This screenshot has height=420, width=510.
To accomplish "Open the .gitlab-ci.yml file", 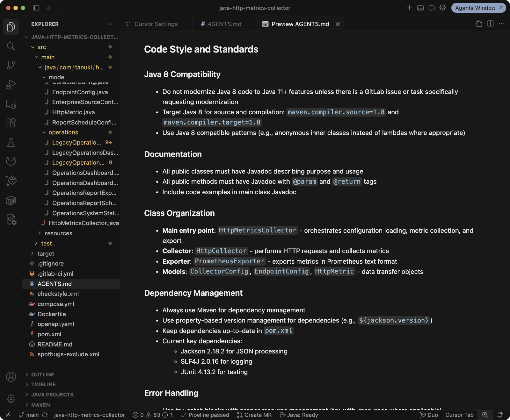I will pyautogui.click(x=71, y=274).
